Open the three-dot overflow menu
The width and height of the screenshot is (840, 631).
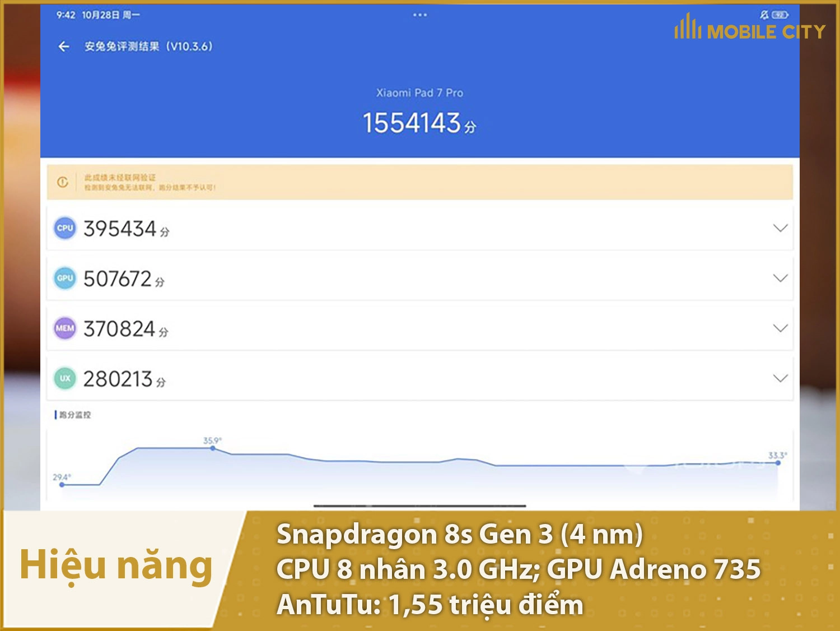[x=419, y=15]
